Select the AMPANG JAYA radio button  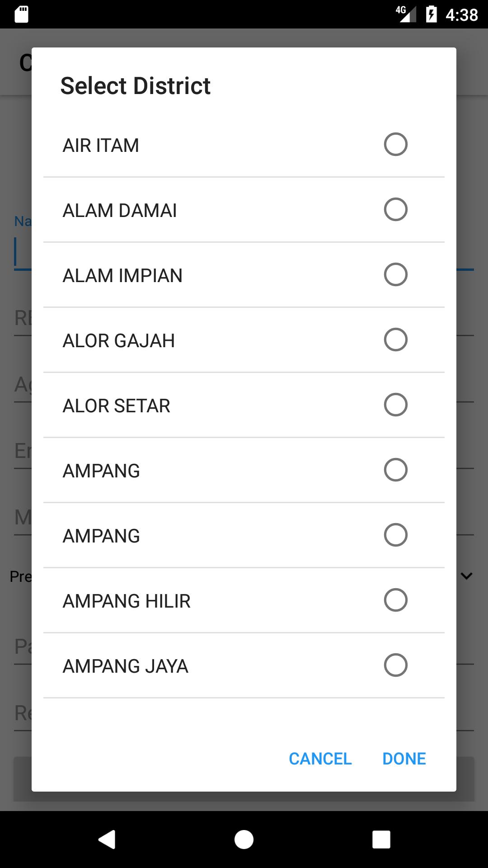395,665
